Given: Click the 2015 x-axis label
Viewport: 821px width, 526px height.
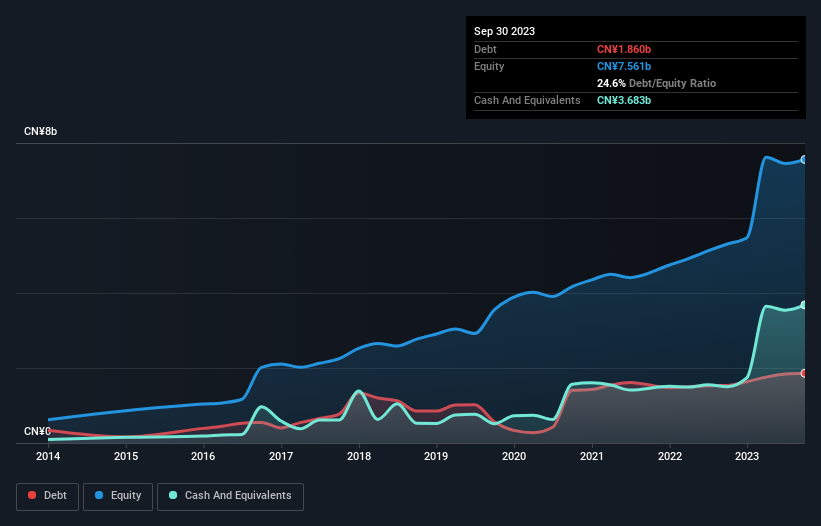Looking at the screenshot, I should pos(126,456).
